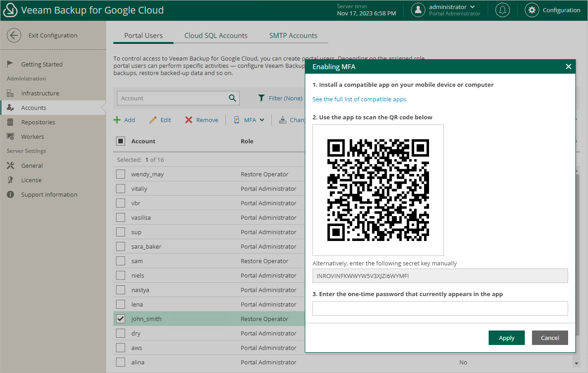Click scrollbar down arrow in accounts list

point(576,363)
